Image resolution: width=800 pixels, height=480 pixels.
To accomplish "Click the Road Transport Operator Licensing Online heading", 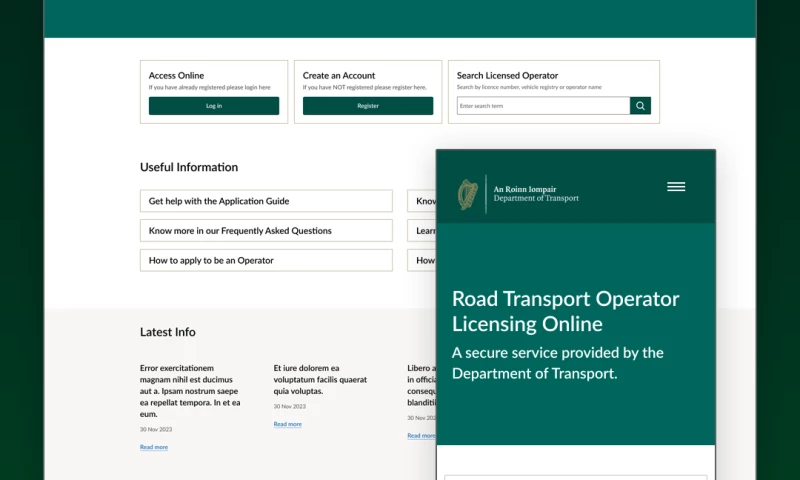I will pyautogui.click(x=565, y=311).
